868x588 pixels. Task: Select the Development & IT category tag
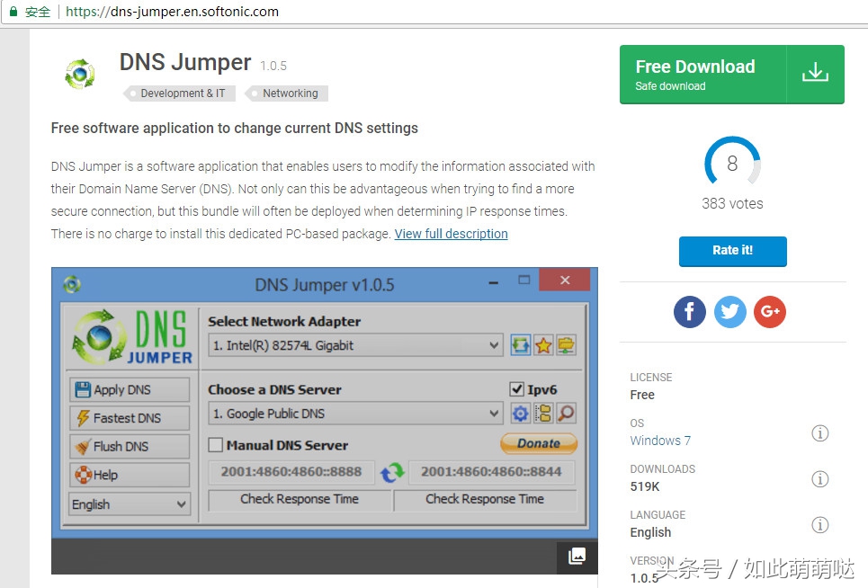coord(181,94)
